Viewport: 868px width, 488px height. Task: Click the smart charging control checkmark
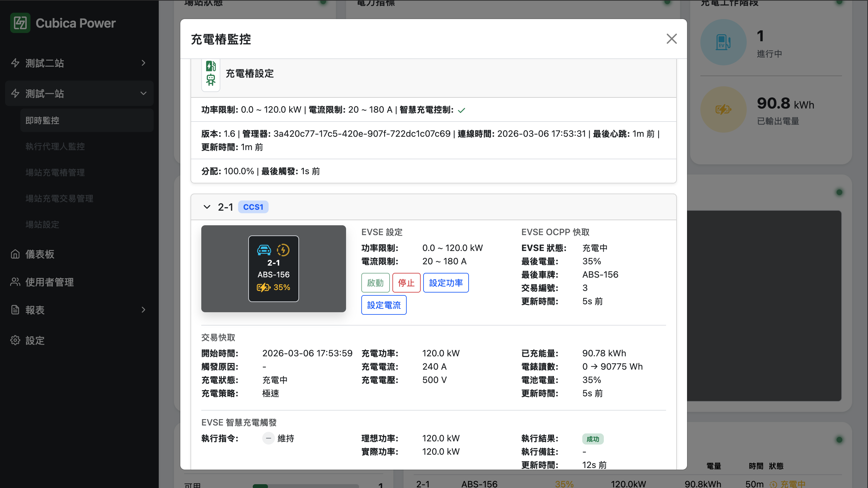[461, 110]
